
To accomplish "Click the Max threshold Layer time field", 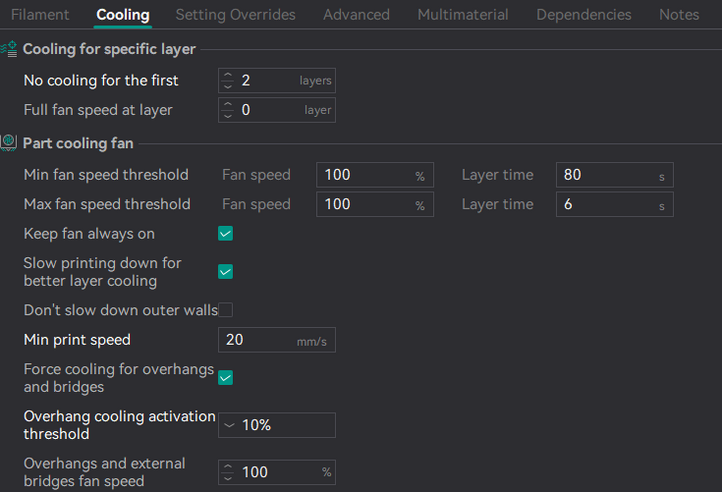I will coord(605,205).
